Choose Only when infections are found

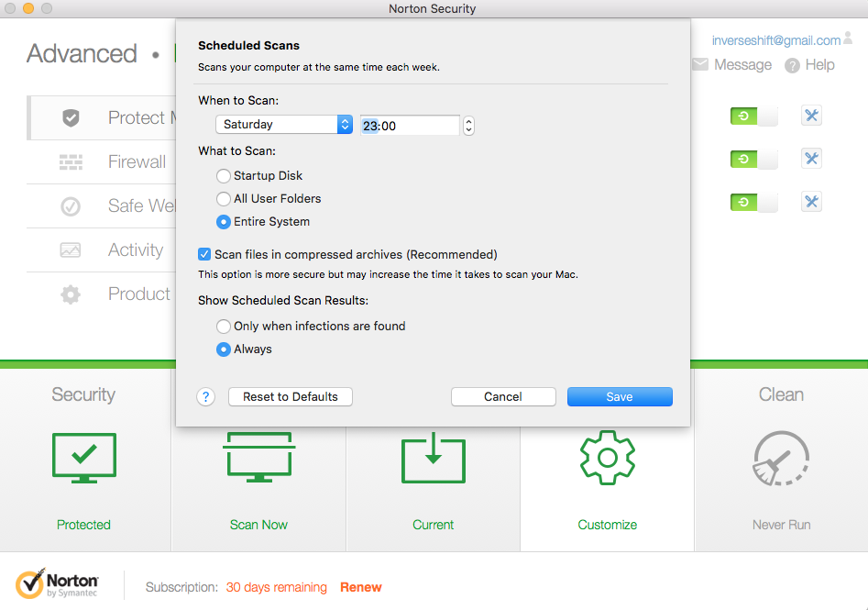224,327
